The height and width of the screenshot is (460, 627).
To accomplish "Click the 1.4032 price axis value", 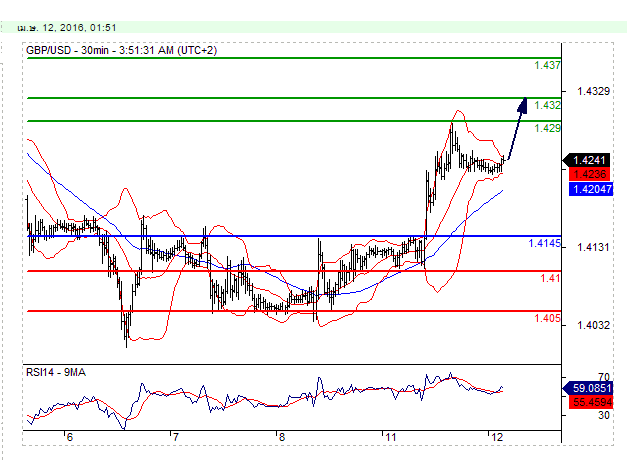I will pos(593,325).
